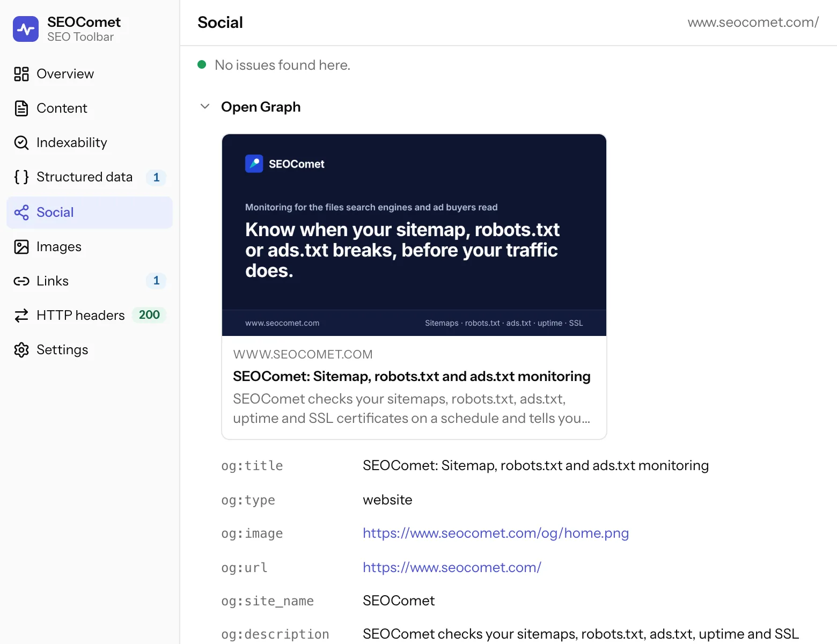The image size is (837, 644).
Task: Click the Links count badge 1
Action: pyautogui.click(x=156, y=281)
